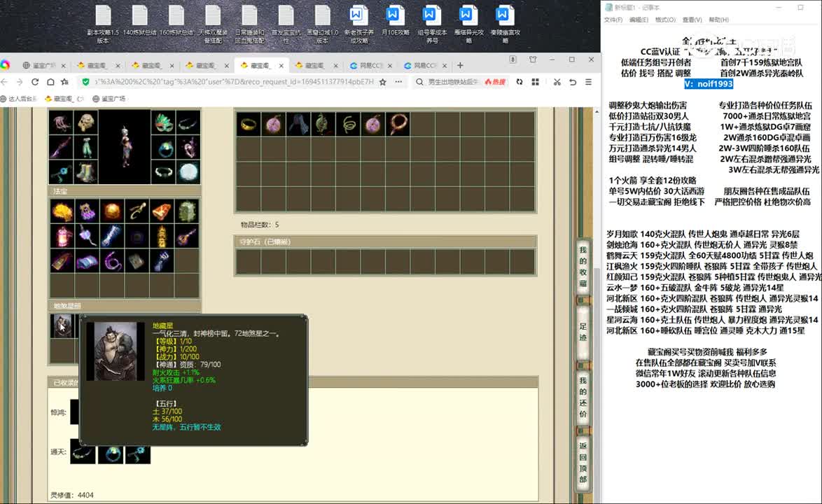Select the blue gemstone ring equipment

pyautogui.click(x=164, y=148)
